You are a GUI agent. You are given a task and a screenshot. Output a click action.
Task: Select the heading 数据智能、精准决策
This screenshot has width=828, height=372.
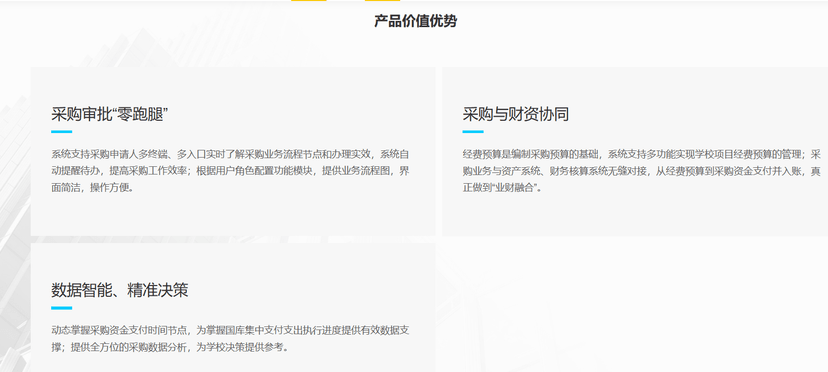(119, 290)
